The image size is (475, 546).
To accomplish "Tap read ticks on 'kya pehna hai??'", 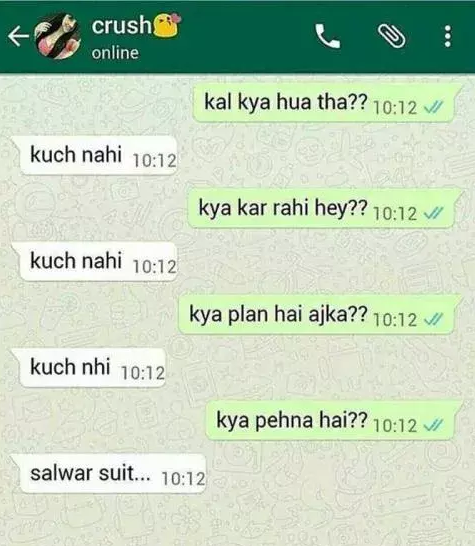I will point(434,425).
